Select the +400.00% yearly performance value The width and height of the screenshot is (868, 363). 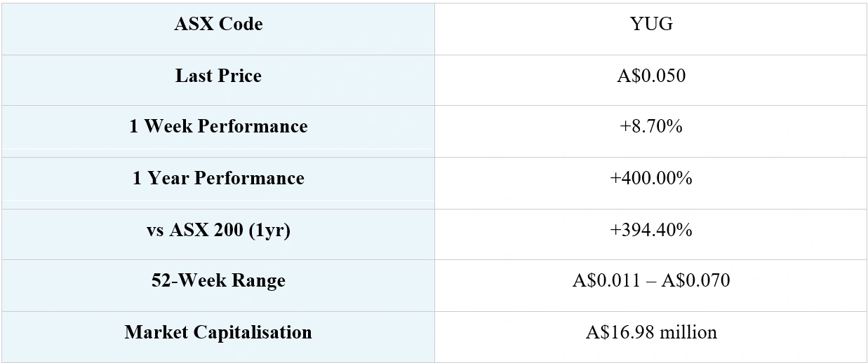[x=651, y=178]
